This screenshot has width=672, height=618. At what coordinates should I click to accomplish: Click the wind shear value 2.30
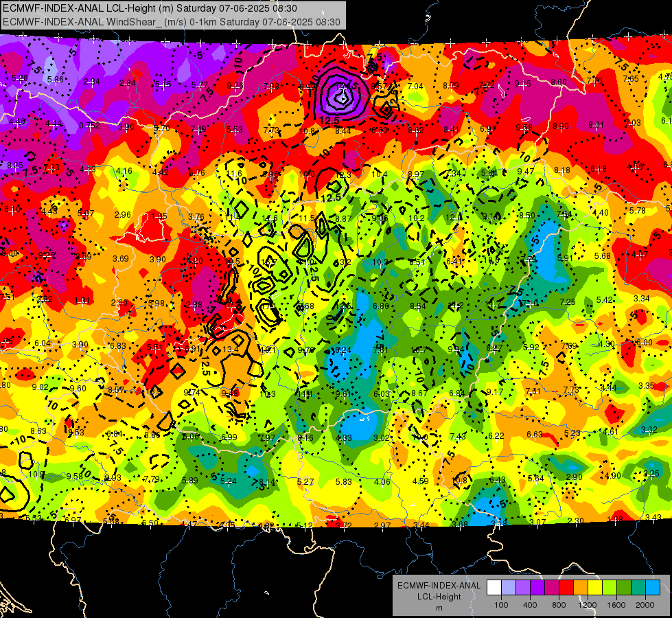(x=576, y=520)
